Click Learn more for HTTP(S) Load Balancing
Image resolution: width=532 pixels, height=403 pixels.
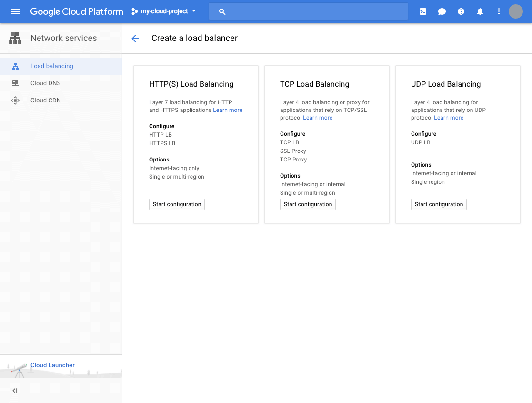pyautogui.click(x=228, y=110)
